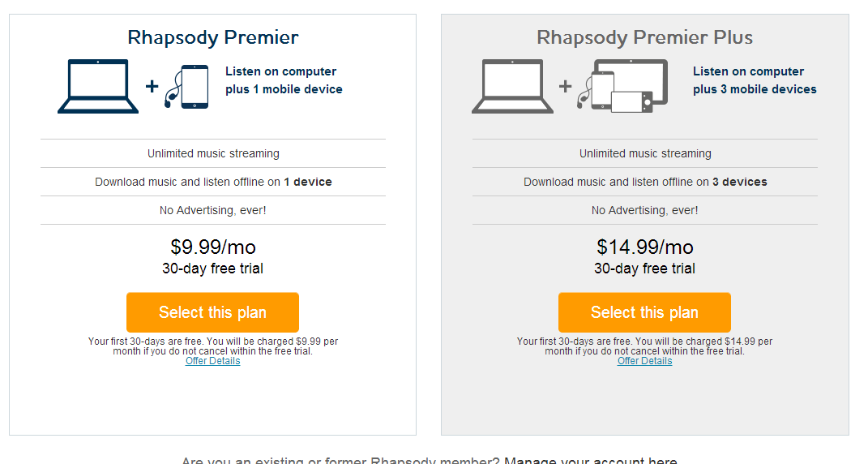Click 'No Advertising, ever!' in Premier Plus
Viewport: 868px width, 464px height.
pyautogui.click(x=644, y=210)
